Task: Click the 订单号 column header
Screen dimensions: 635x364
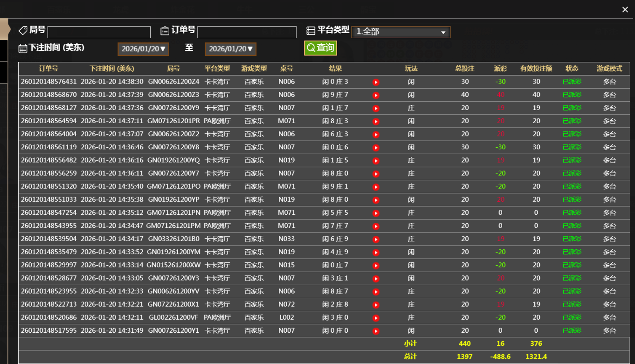Action: pos(48,69)
